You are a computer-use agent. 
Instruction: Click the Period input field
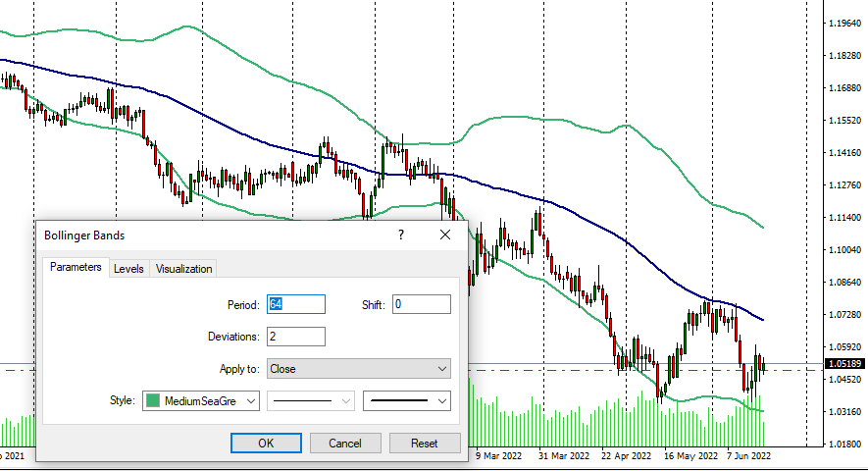[x=296, y=304]
